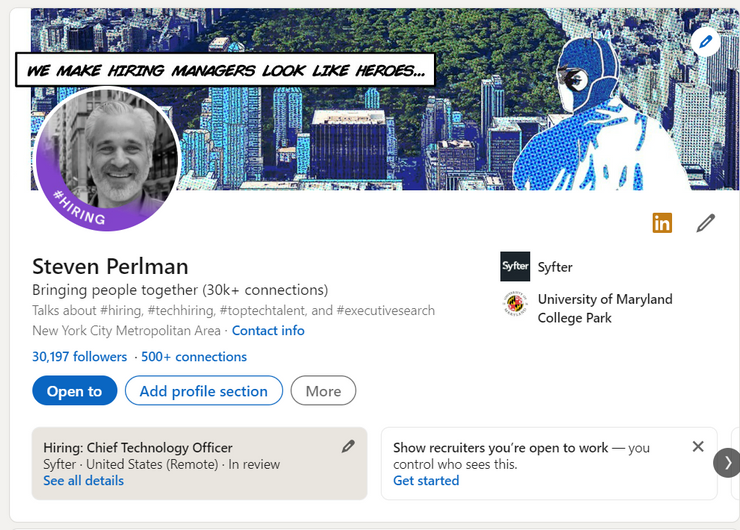Open the Syfter company logo
The height and width of the screenshot is (530, 740).
click(x=515, y=267)
